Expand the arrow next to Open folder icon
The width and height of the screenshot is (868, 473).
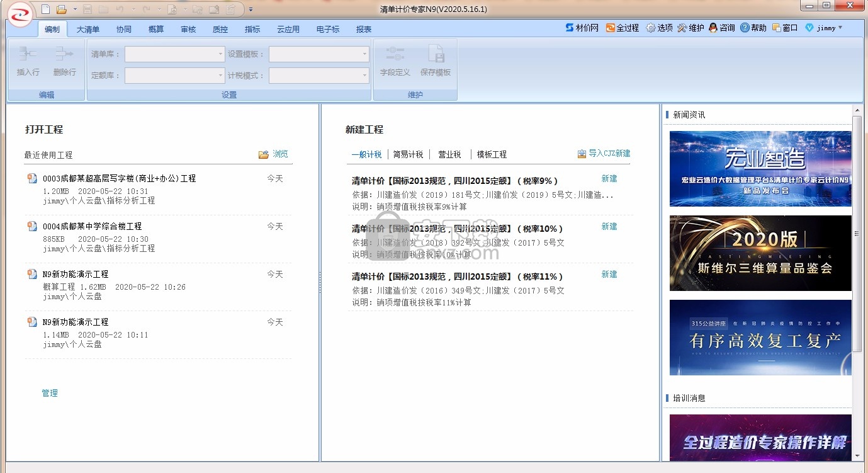(x=75, y=9)
